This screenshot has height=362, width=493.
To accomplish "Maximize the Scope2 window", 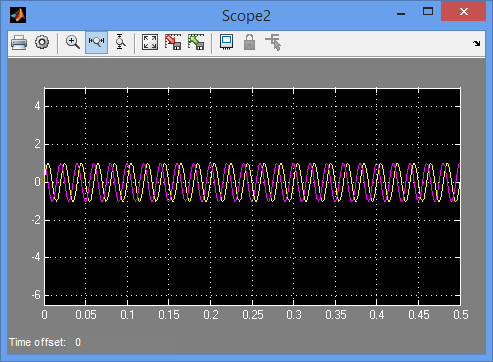I will [428, 12].
